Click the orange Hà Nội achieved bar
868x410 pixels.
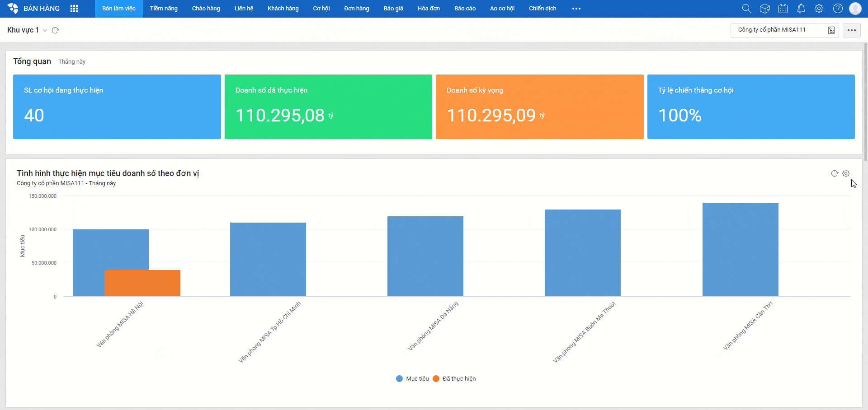tap(142, 283)
